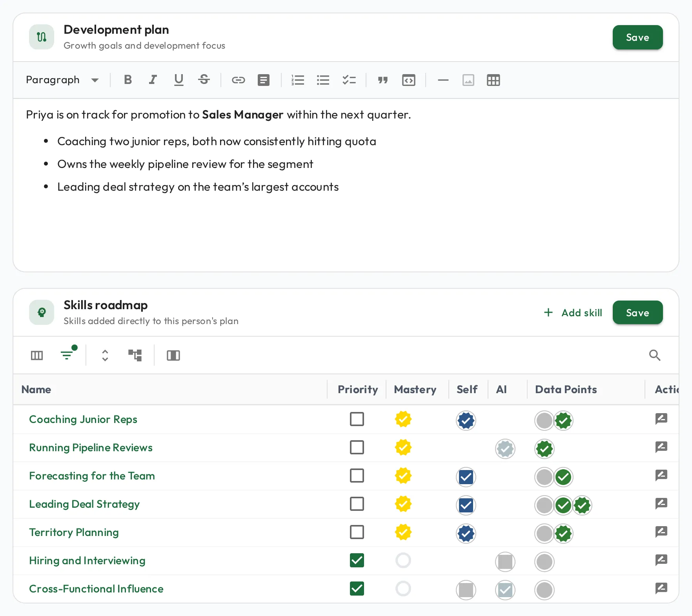Uncheck Priority for Cross-Functional Influence
The height and width of the screenshot is (616, 692).
tap(357, 589)
